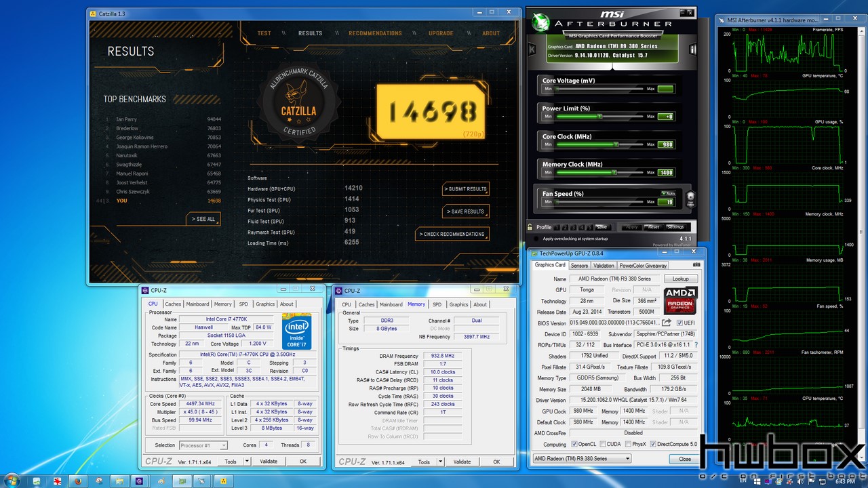Click the profile lock icon in Afterburner
The width and height of the screenshot is (868, 488).
[x=530, y=227]
